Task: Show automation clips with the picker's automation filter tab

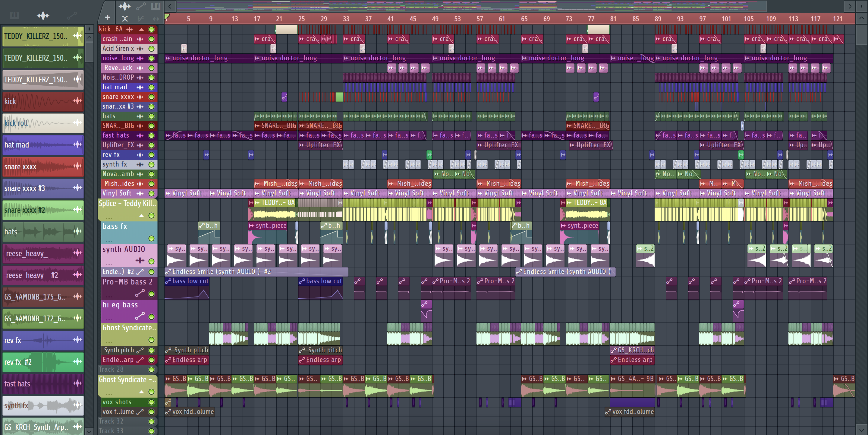Action: point(72,15)
